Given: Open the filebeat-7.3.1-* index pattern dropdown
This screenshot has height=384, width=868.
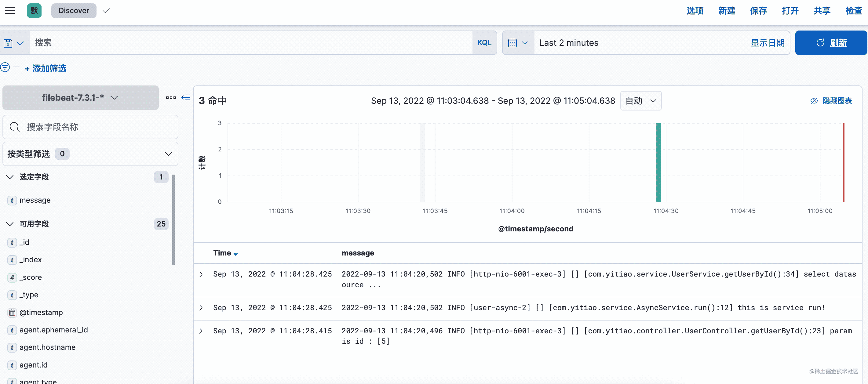Looking at the screenshot, I should (x=80, y=98).
